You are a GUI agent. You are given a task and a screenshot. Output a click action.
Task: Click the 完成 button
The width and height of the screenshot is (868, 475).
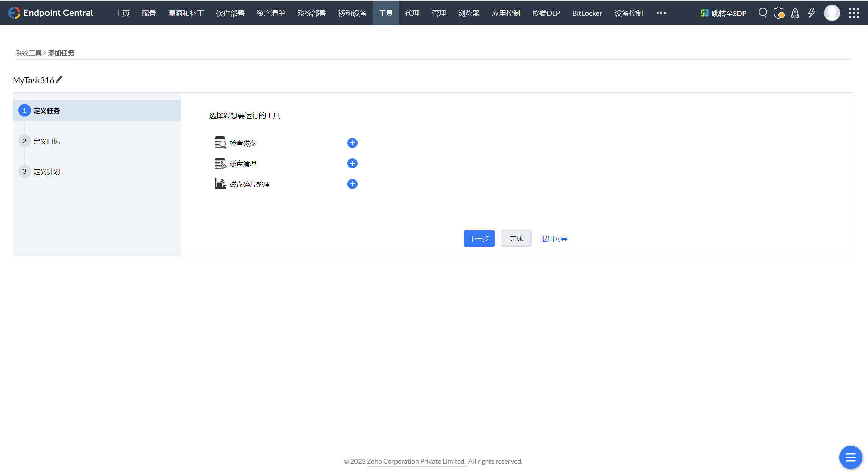click(x=516, y=239)
